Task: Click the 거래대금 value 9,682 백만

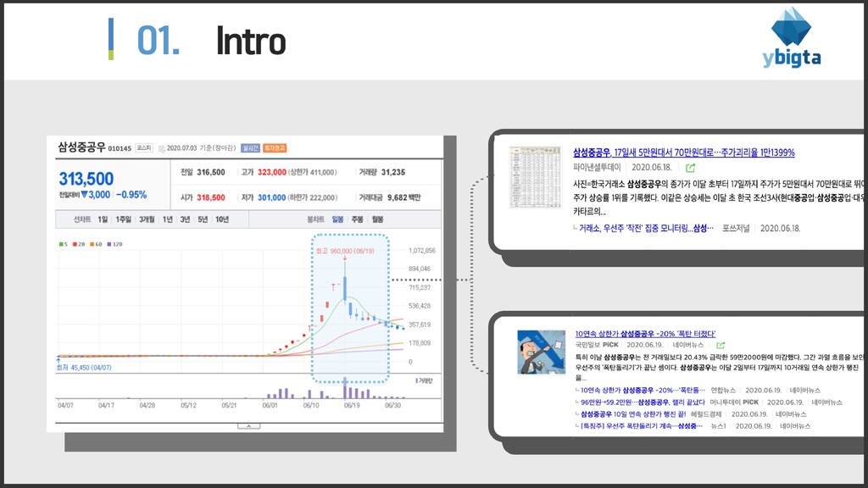Action: click(403, 197)
